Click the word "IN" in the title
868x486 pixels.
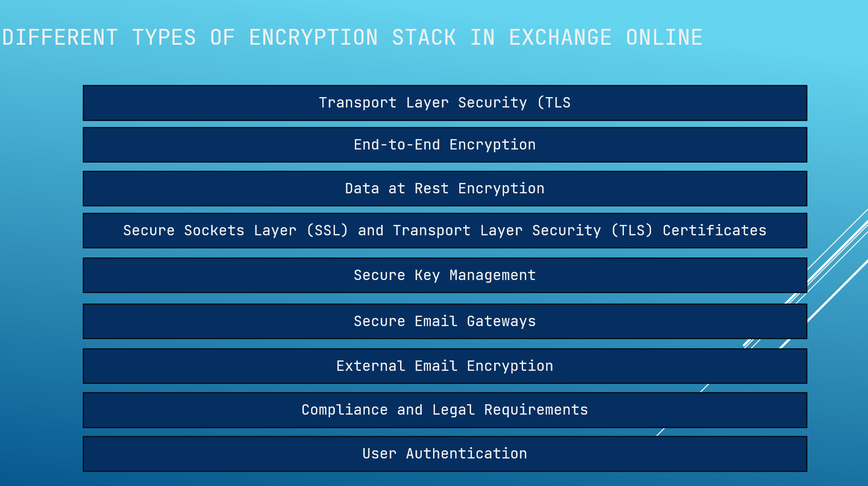(x=482, y=37)
